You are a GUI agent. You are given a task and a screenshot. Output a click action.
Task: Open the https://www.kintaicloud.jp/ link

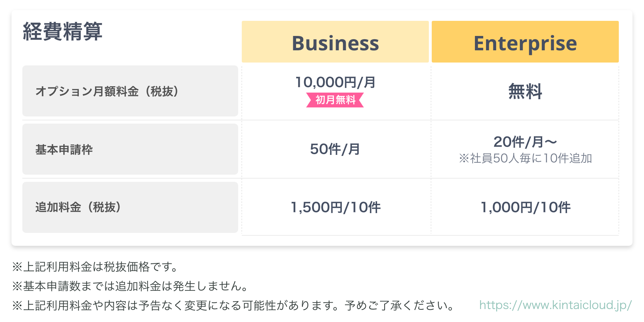(x=555, y=305)
